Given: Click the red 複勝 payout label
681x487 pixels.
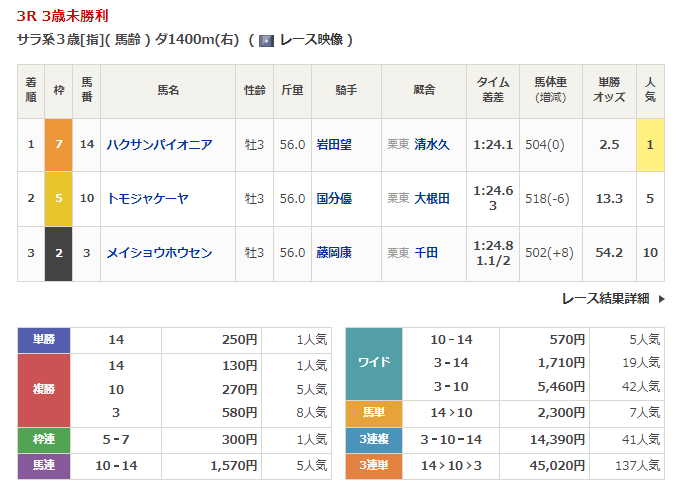Looking at the screenshot, I should tap(44, 389).
